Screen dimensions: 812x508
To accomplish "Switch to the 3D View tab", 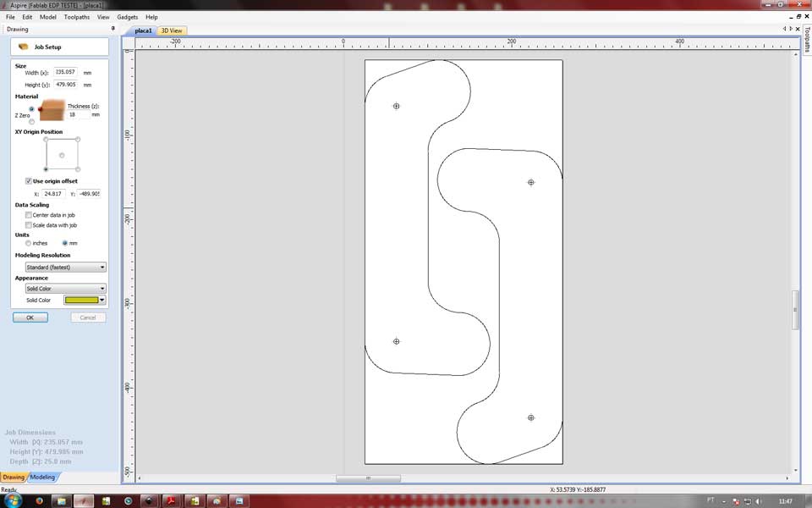I will pyautogui.click(x=172, y=30).
